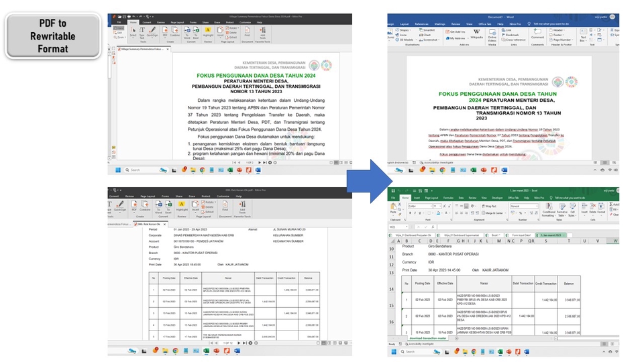Click the Online Videos icon in Word
The image size is (644, 362).
492,36
